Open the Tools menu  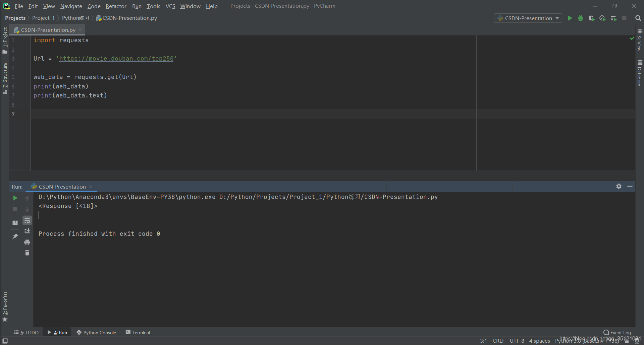point(153,6)
